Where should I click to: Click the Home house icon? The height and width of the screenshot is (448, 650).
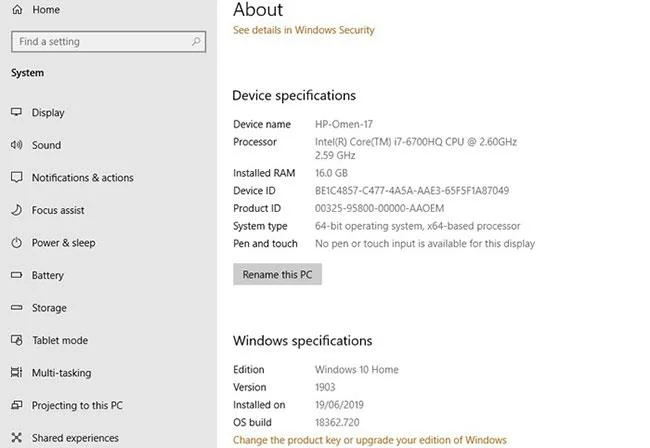pos(17,9)
